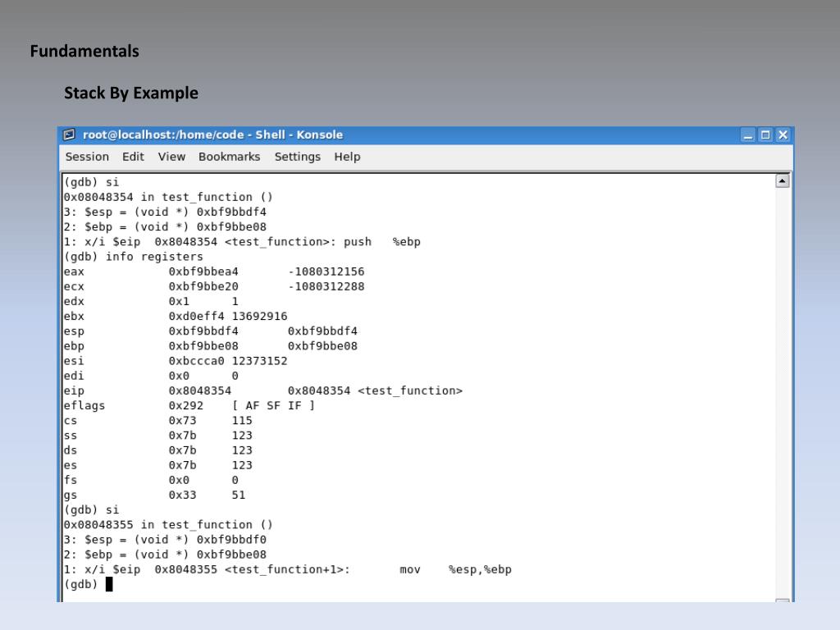Click the ebx value 0xd0eff4
The height and width of the screenshot is (630, 840).
pos(197,316)
